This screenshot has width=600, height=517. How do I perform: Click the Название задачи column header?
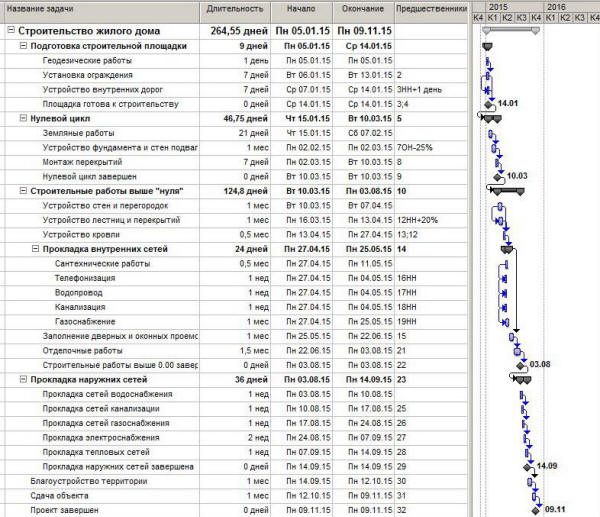(102, 12)
